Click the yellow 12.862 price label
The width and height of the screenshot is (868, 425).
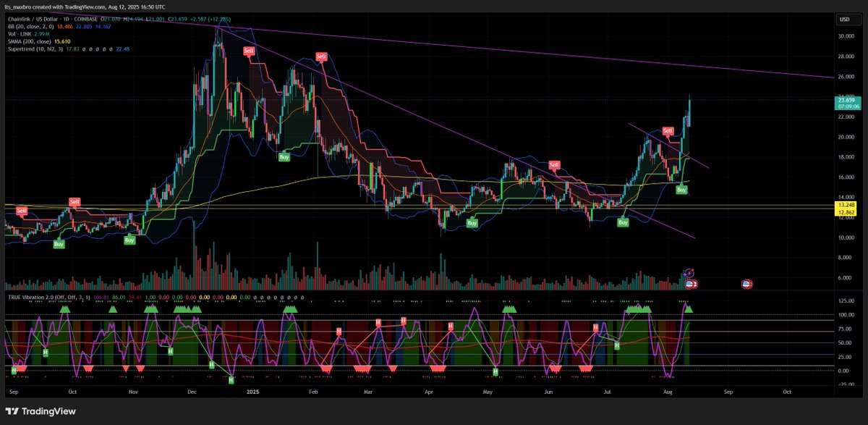point(847,212)
